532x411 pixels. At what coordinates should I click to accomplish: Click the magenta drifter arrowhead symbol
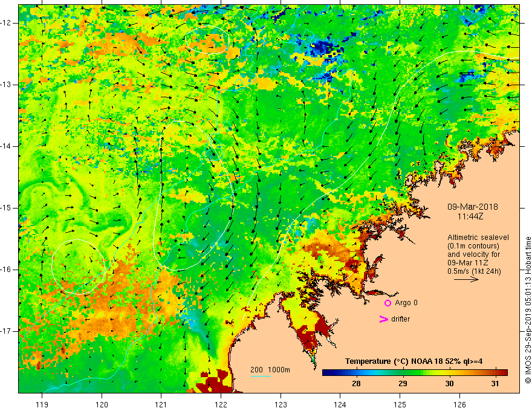point(383,319)
